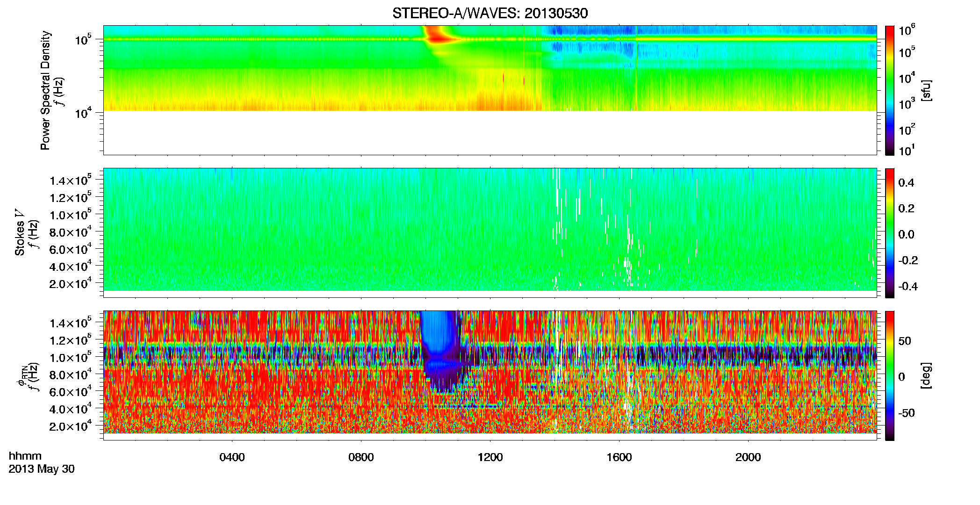
Task: Click the 0.4 tick on Stokes colorbar
Action: pyautogui.click(x=906, y=183)
